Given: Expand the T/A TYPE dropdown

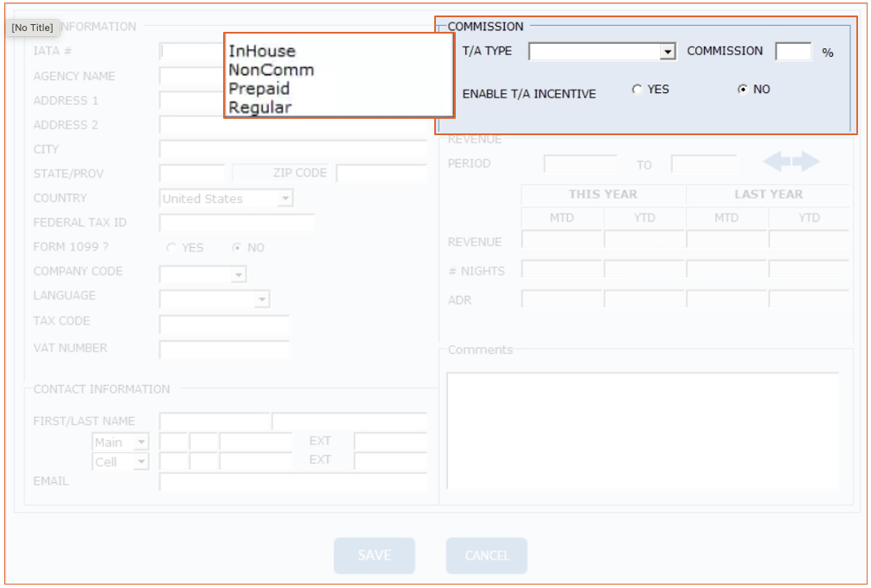Looking at the screenshot, I should tap(668, 53).
